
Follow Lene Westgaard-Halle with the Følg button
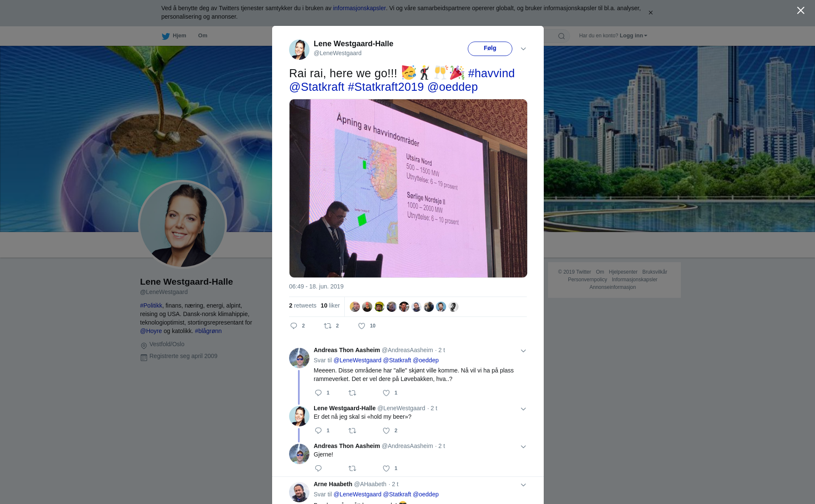(490, 48)
